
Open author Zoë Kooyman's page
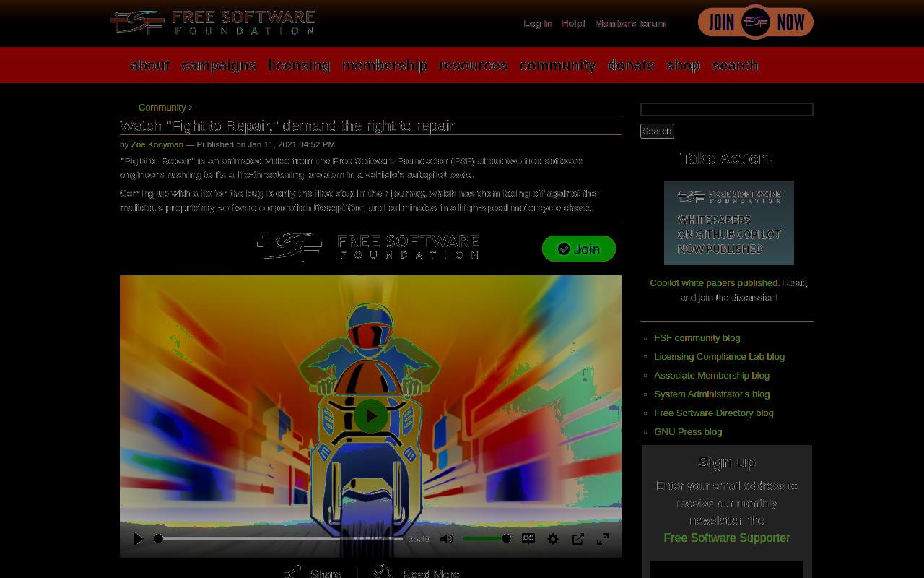point(157,144)
